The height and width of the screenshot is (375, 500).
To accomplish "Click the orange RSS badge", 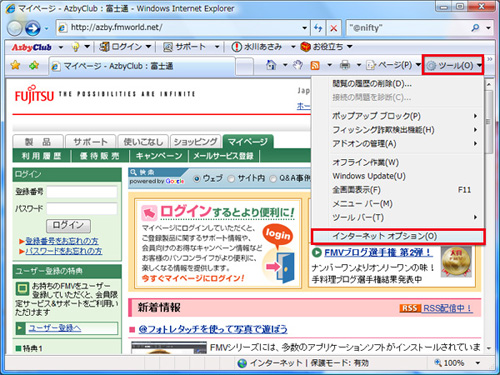I will (x=409, y=308).
